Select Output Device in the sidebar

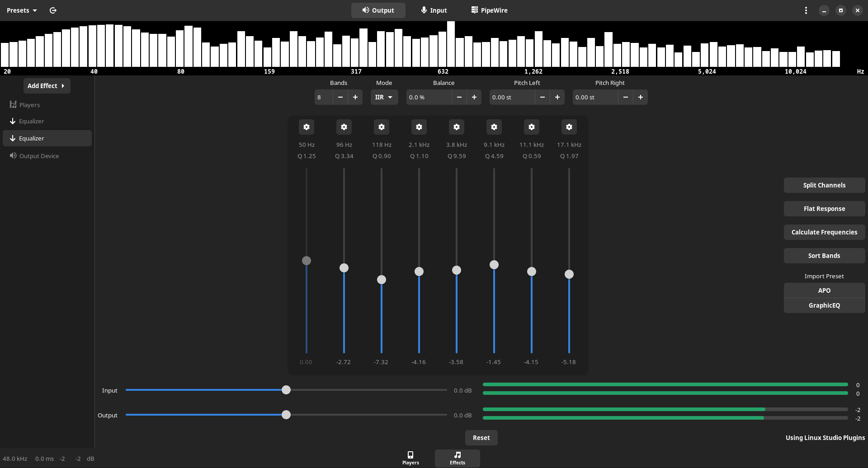click(39, 156)
